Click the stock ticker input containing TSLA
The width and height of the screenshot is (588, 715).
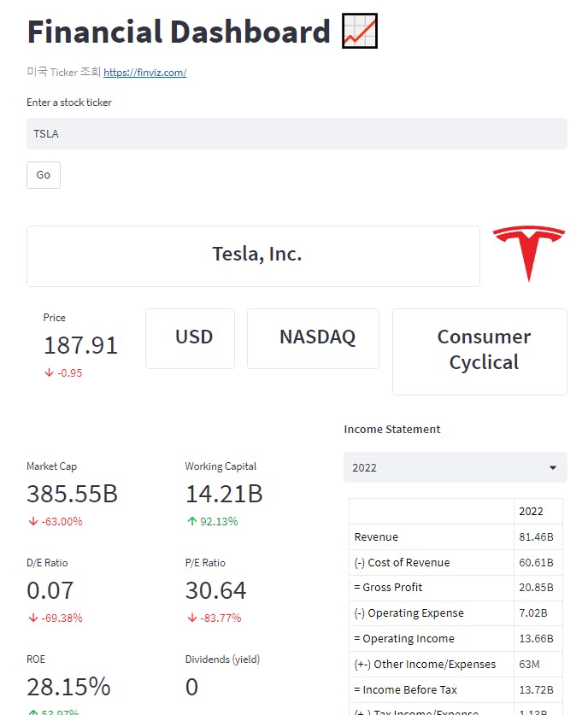pos(297,133)
